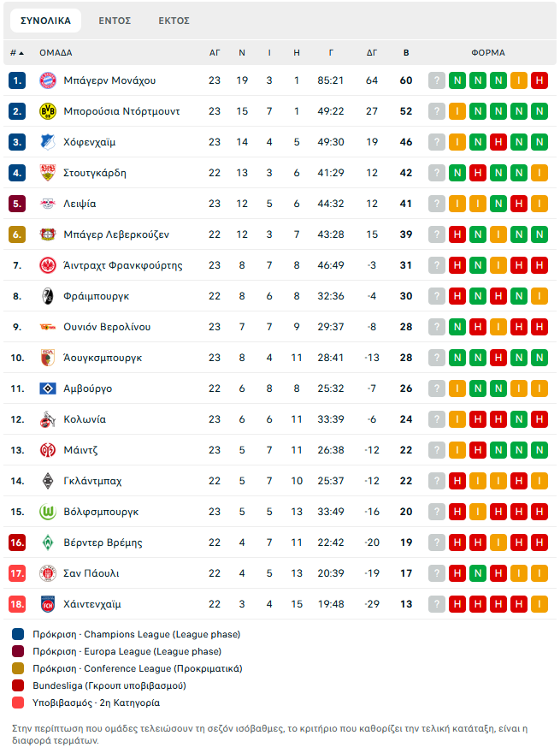Click the Werder Bremen diamond logo
Screen dimensions: 560x753
coord(47,543)
